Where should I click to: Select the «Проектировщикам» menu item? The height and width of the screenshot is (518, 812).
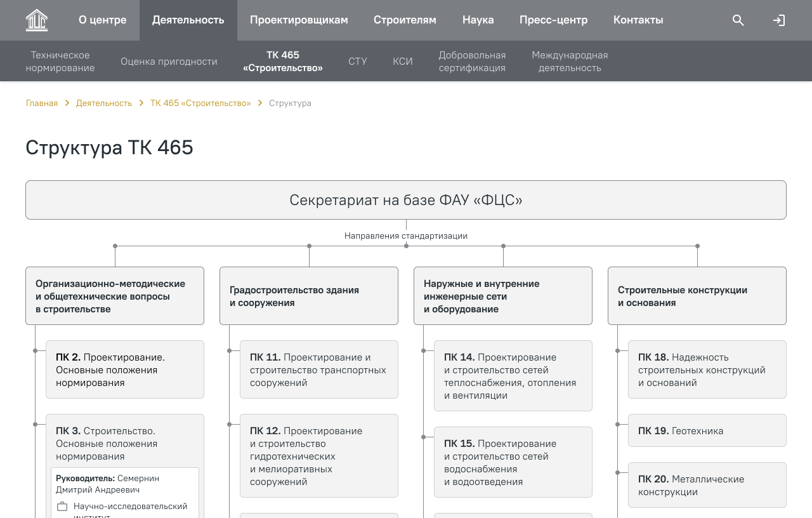[x=299, y=20]
